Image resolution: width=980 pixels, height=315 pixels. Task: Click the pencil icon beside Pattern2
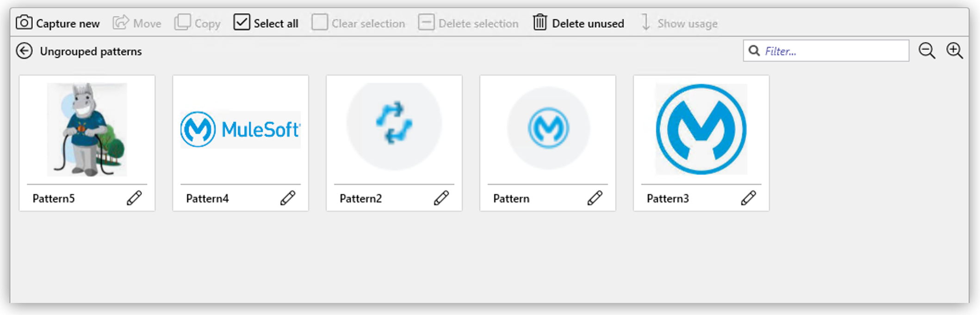[441, 198]
